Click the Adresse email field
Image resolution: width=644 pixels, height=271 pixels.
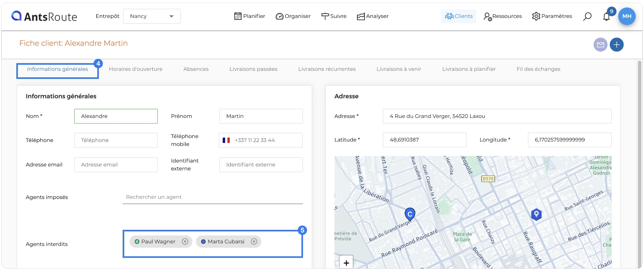pos(116,165)
